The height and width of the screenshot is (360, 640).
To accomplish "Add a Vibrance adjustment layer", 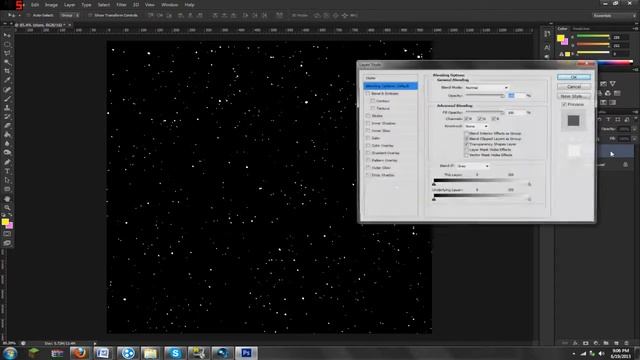I will coord(613,84).
